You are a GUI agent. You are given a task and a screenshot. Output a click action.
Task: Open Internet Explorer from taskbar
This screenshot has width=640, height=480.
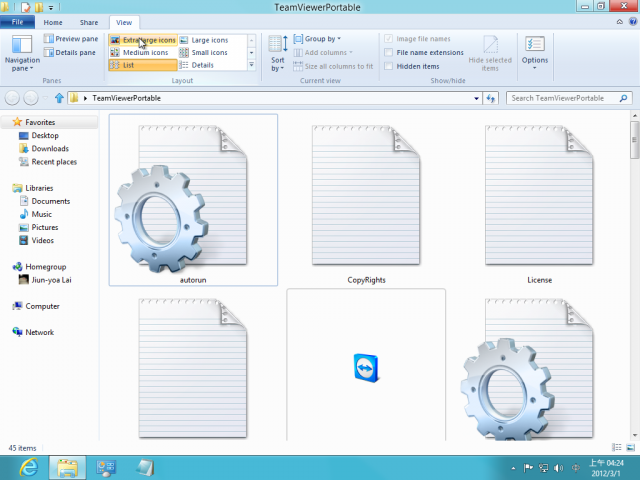(29, 467)
